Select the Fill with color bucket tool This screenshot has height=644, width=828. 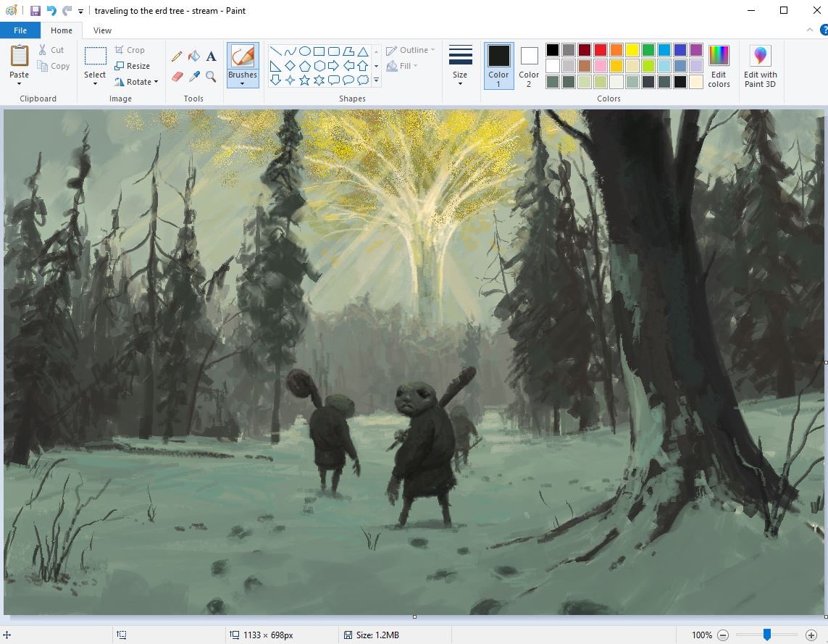point(194,56)
